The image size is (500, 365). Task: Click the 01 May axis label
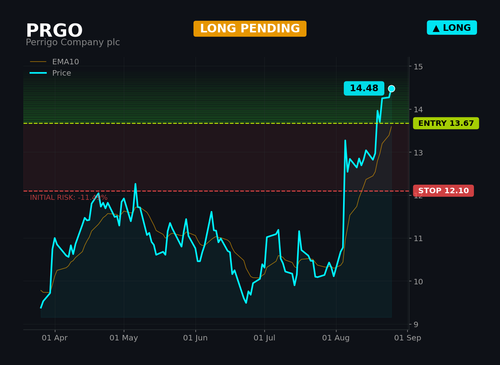(x=124, y=338)
